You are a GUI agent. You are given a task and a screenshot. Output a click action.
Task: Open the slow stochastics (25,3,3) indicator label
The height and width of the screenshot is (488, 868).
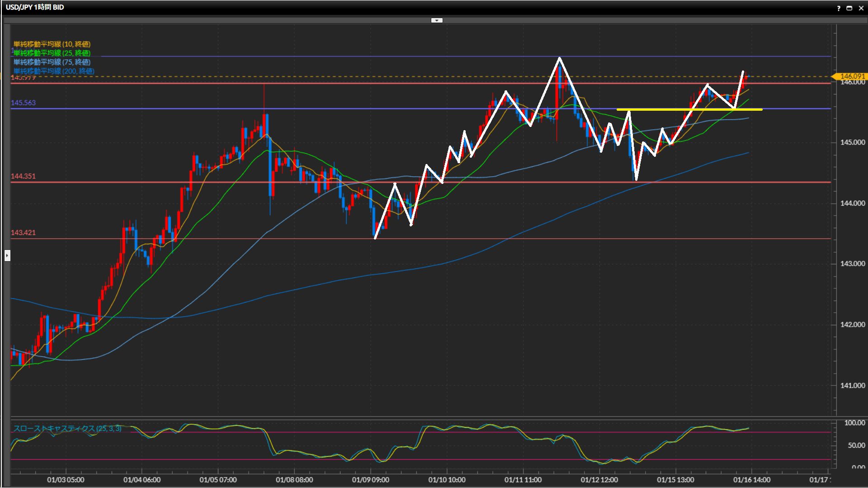click(x=67, y=428)
